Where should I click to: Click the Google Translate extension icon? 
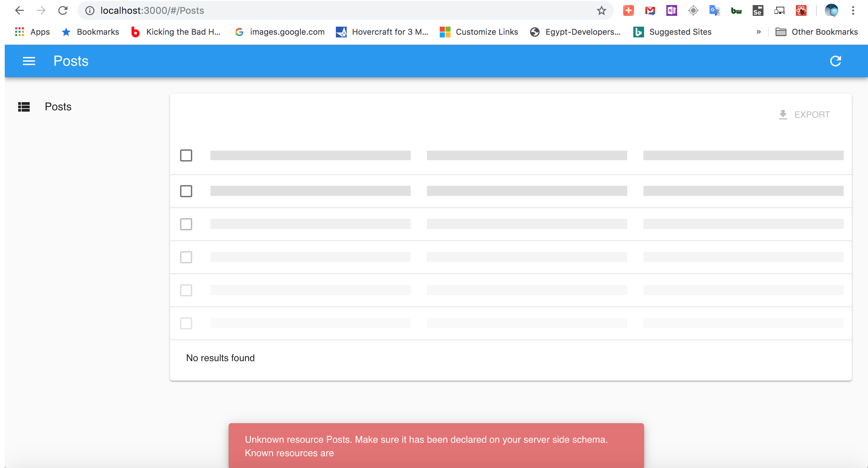click(714, 10)
